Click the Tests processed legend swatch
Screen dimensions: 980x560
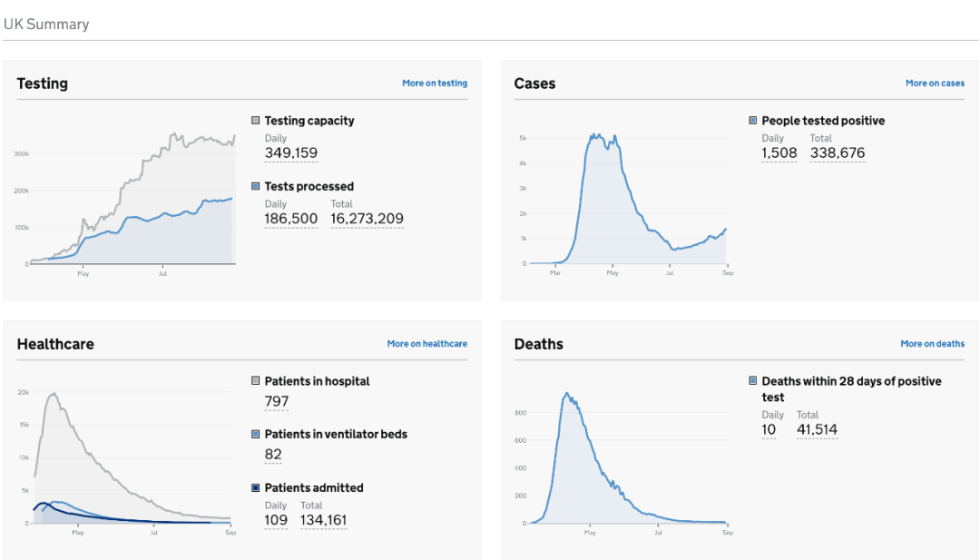tap(256, 186)
